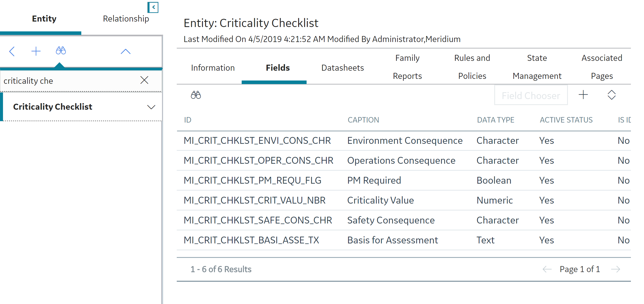
Task: Expand the Criticality Checklist dropdown chevron
Action: click(151, 107)
